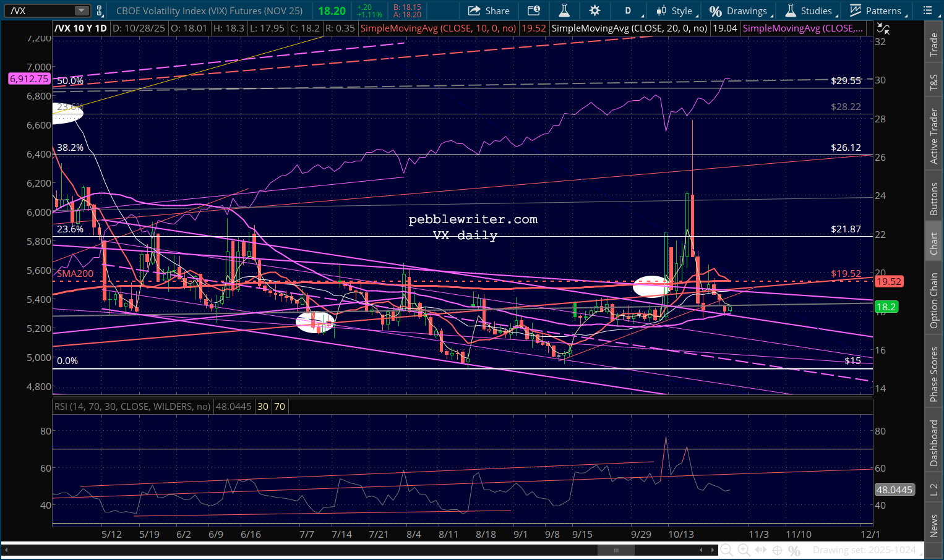The width and height of the screenshot is (944, 560).
Task: Click the 0.0% Fibonacci label
Action: click(67, 361)
